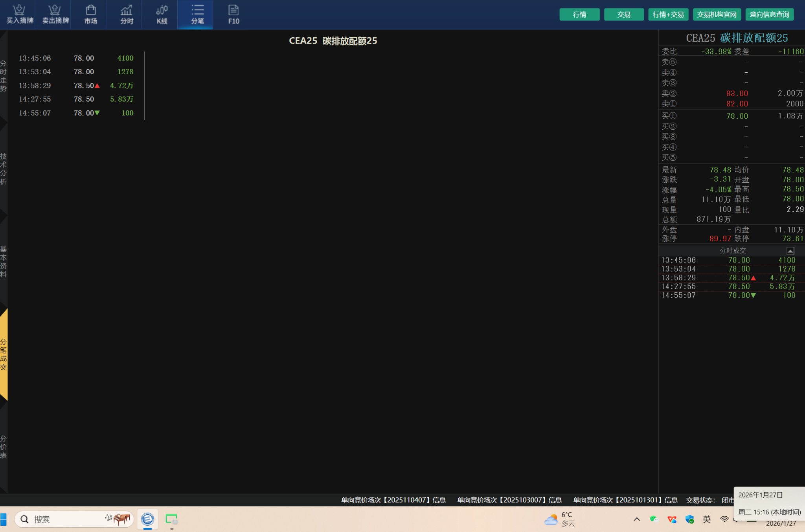Click the WeChat tray icon
The width and height of the screenshot is (805, 532).
click(x=654, y=519)
